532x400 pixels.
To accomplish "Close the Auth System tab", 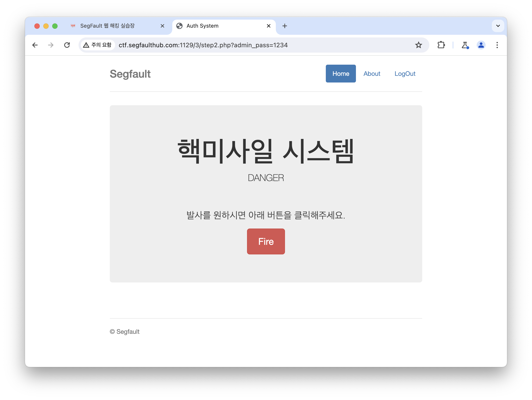I will (x=269, y=26).
